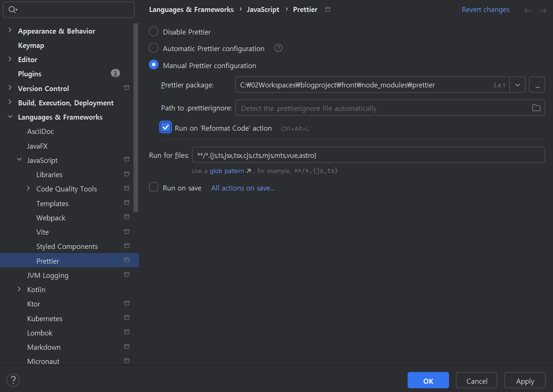Select Manual Prettier configuration option
This screenshot has height=392, width=553.
coord(154,65)
